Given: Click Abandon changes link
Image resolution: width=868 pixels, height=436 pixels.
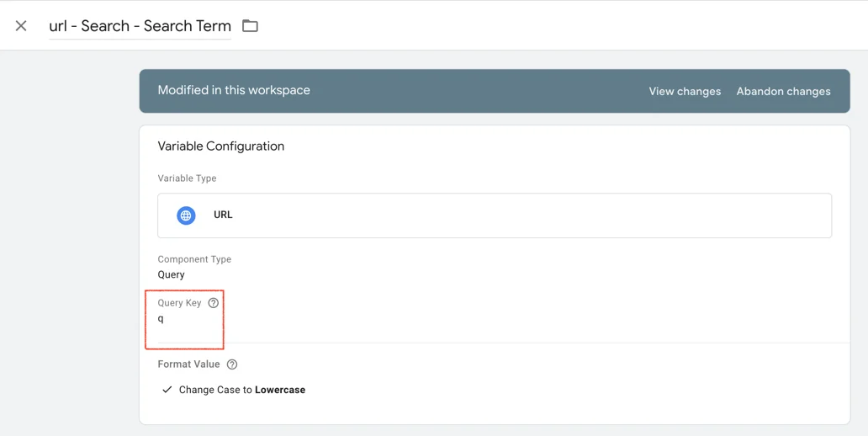Looking at the screenshot, I should point(783,92).
